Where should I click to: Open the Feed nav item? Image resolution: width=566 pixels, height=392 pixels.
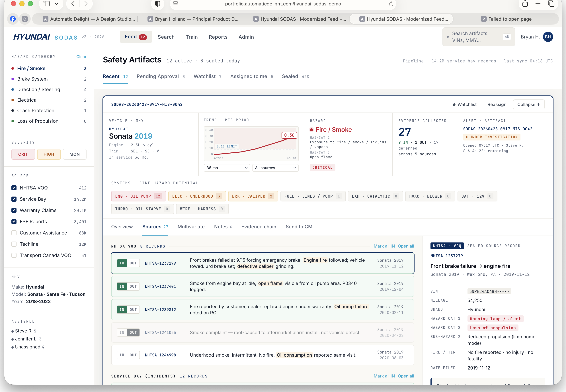136,37
